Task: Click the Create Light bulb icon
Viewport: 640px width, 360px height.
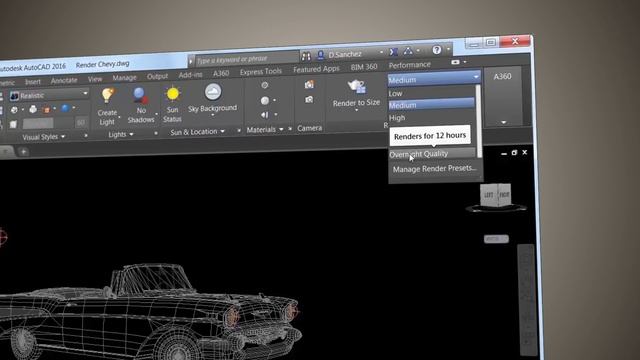Action: click(x=107, y=95)
